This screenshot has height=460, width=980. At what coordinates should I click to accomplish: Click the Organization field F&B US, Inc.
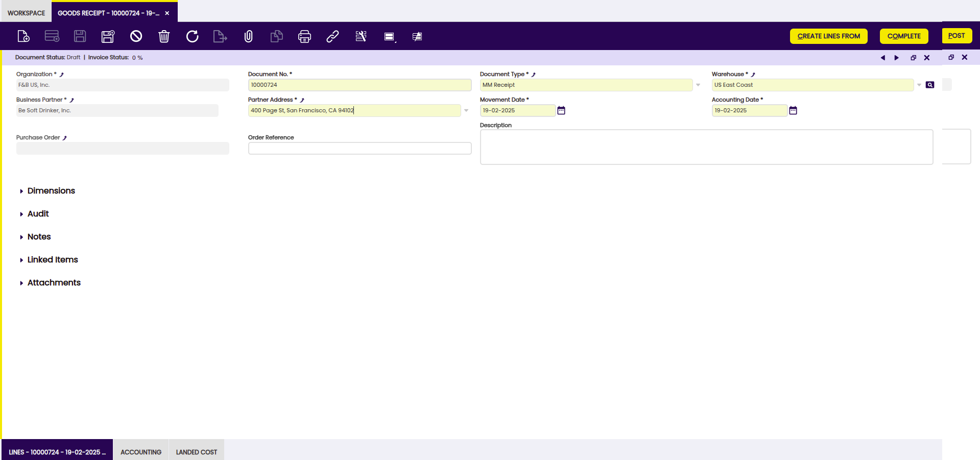pyautogui.click(x=123, y=85)
